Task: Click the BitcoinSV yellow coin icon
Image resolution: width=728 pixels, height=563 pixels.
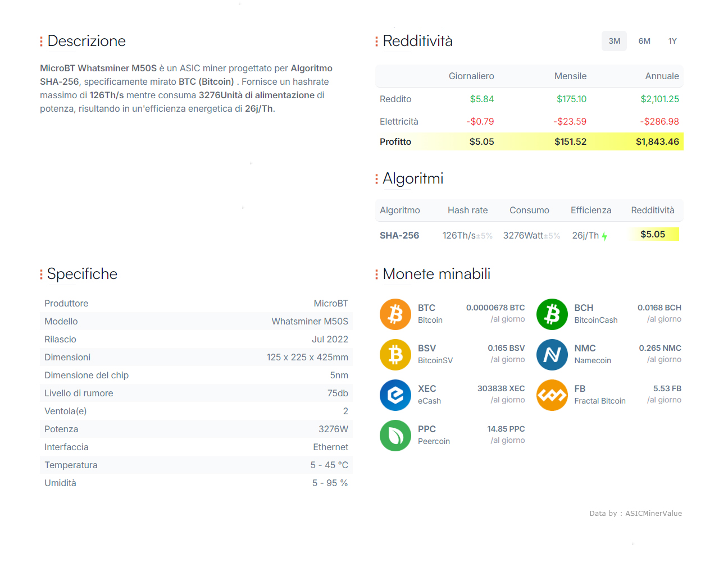Action: click(x=395, y=355)
